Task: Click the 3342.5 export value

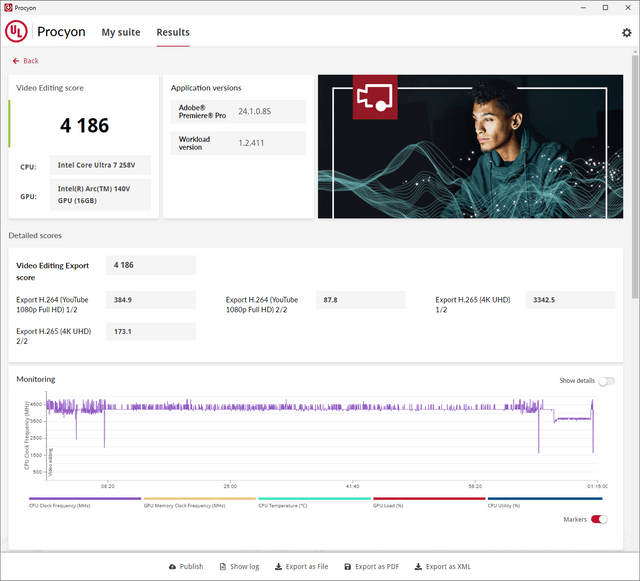Action: pos(570,300)
